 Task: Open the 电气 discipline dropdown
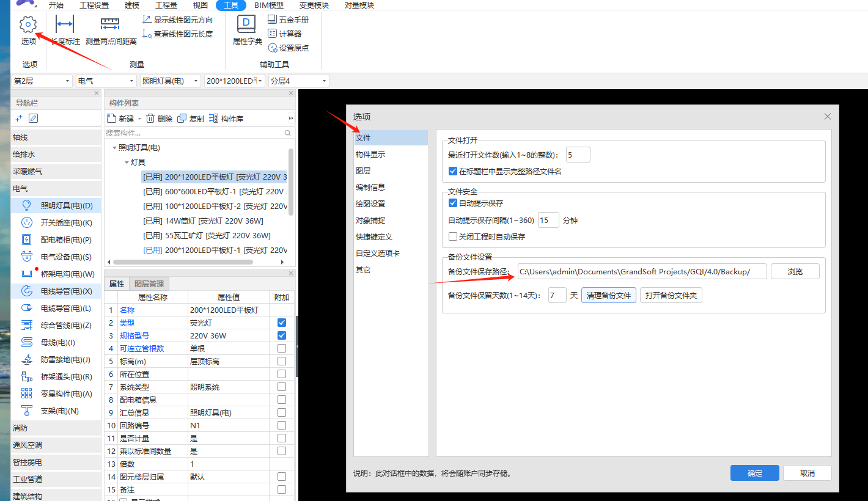coord(106,81)
